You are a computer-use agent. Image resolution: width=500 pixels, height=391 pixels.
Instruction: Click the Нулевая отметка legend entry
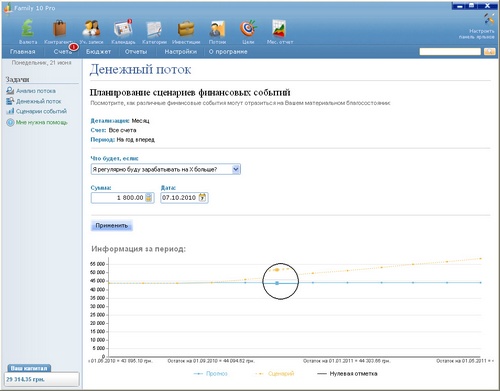[x=347, y=374]
